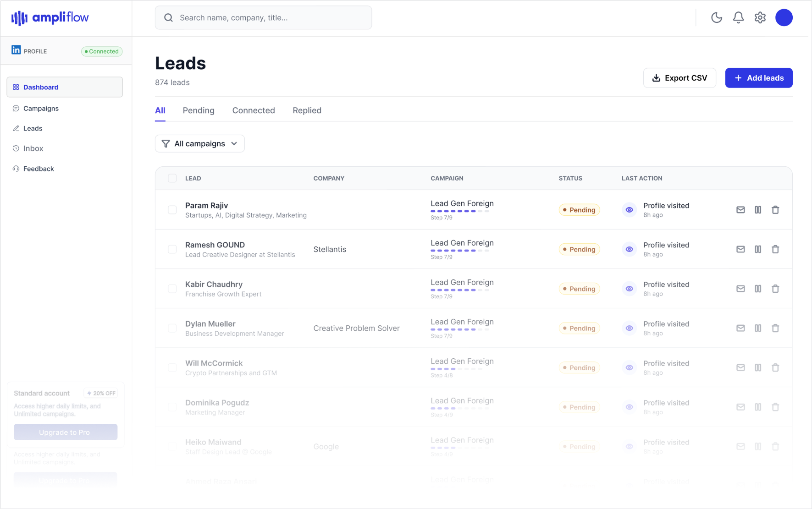The image size is (812, 509).
Task: Delete Dominika Pogudz lead
Action: [775, 407]
